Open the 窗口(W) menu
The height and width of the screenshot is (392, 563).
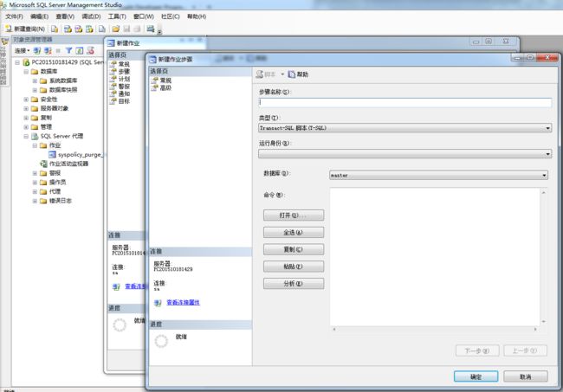coord(144,16)
